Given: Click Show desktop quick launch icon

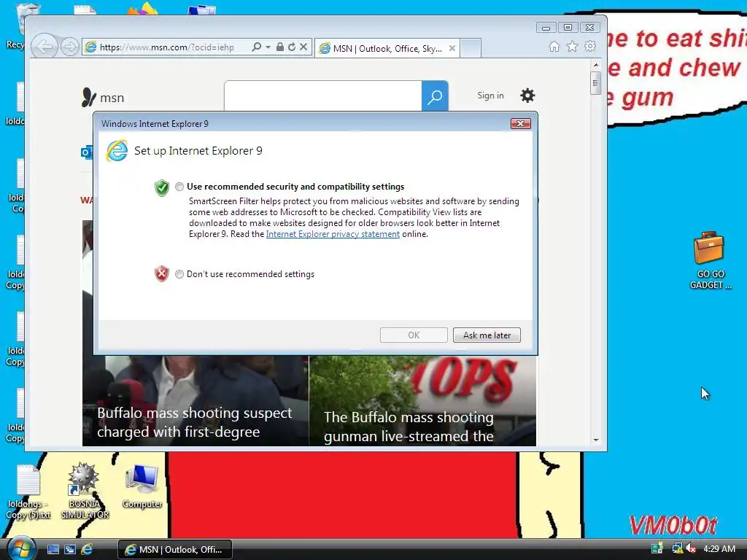Looking at the screenshot, I should pos(53,550).
